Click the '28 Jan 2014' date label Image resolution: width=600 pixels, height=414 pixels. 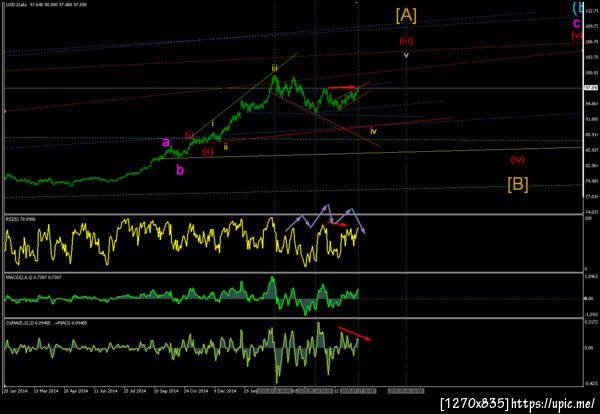[x=15, y=391]
